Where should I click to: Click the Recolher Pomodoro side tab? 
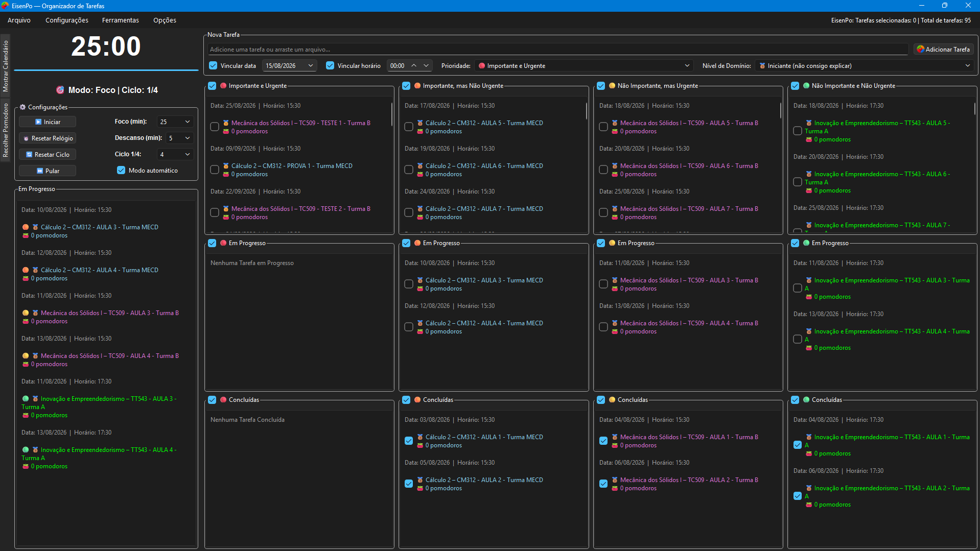5,130
